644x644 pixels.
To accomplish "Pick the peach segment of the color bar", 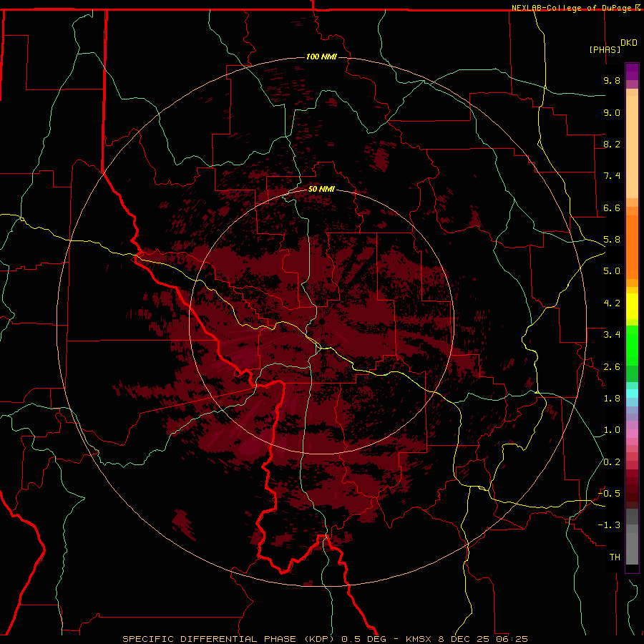I will (632, 147).
